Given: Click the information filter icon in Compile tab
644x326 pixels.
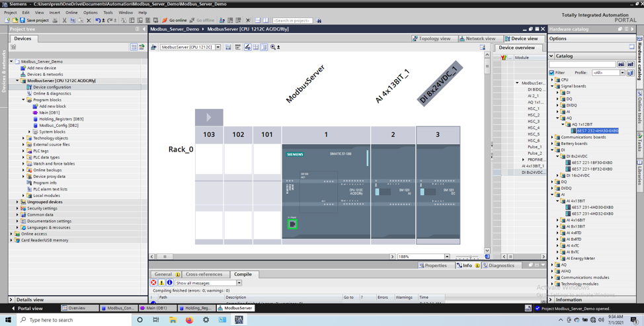Looking at the screenshot, I should (170, 282).
